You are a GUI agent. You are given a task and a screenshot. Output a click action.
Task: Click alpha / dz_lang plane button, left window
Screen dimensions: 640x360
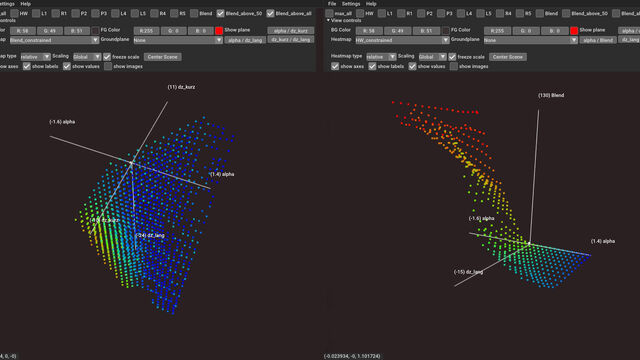pos(245,40)
